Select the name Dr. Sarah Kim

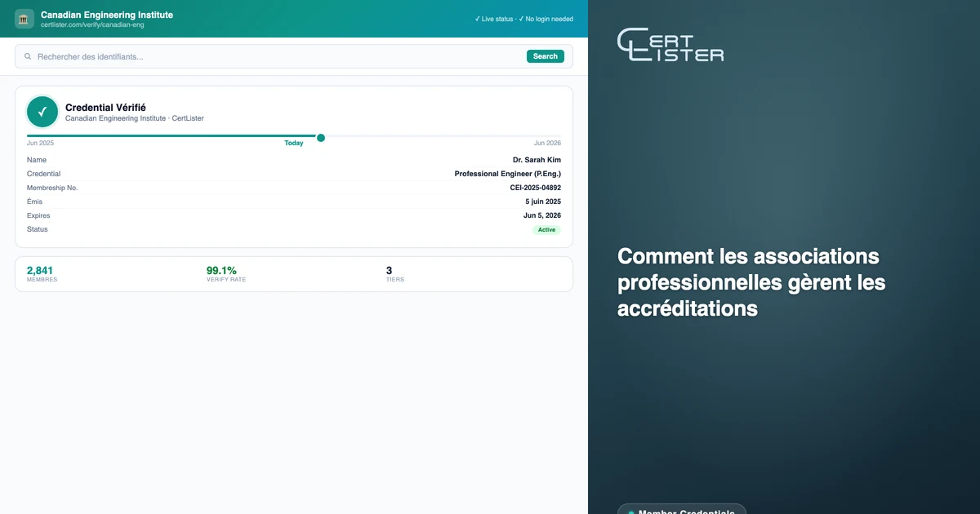pyautogui.click(x=537, y=160)
